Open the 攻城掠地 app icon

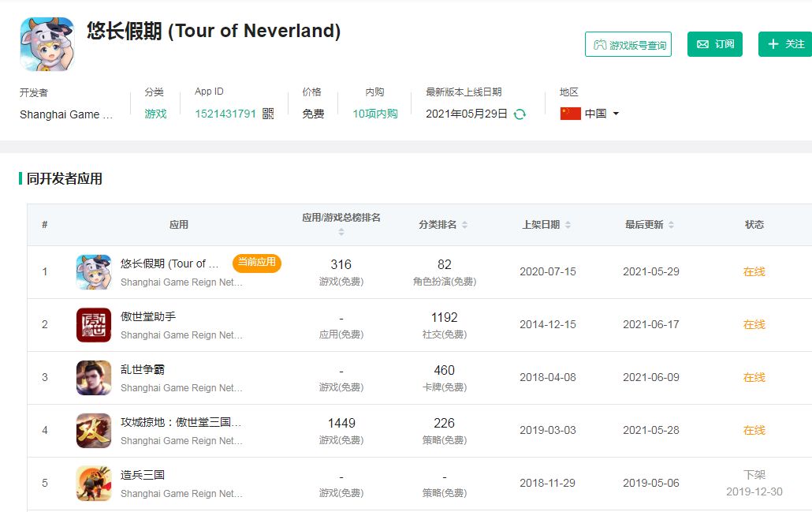(x=94, y=431)
